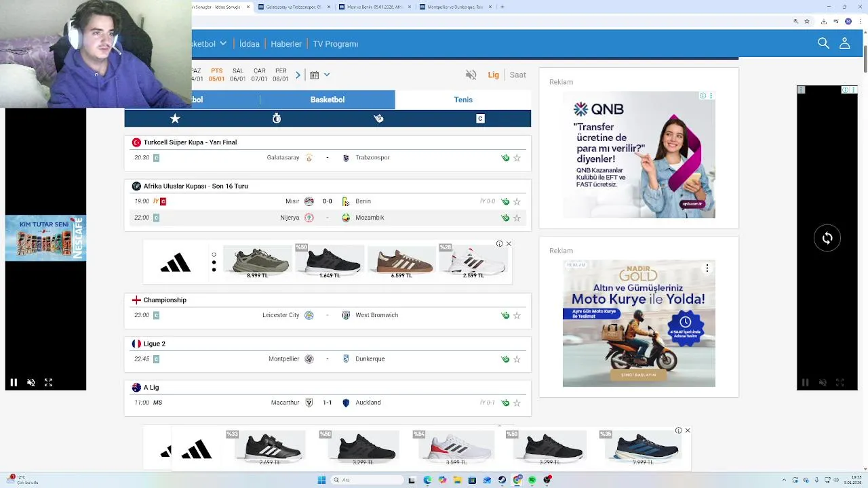
Task: Favorite the Galatasaray - Trabzonspor match
Action: coord(517,158)
